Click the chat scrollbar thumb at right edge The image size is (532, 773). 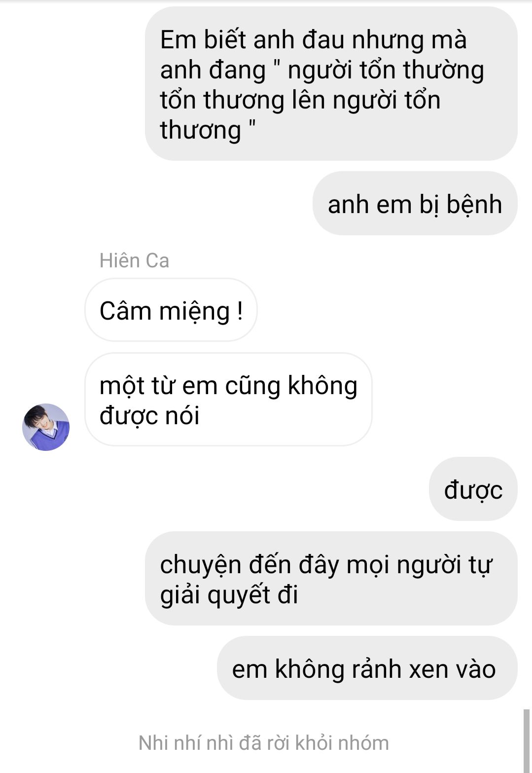click(x=527, y=741)
